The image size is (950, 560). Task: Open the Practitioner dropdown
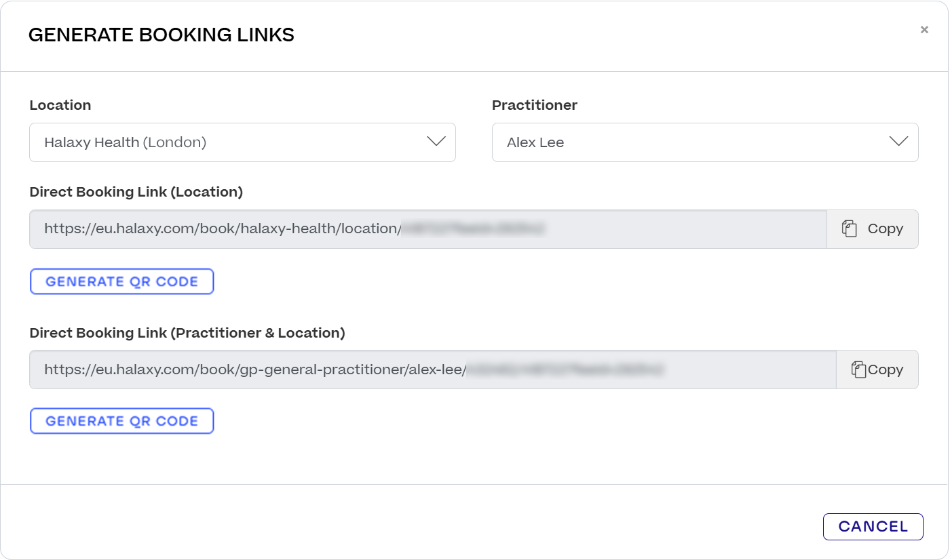[x=705, y=142]
